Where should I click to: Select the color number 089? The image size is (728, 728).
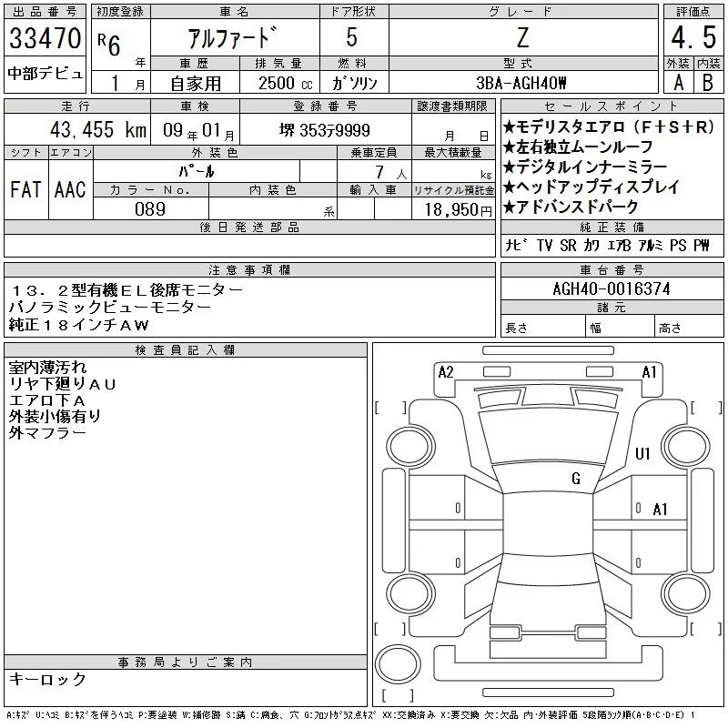[150, 209]
